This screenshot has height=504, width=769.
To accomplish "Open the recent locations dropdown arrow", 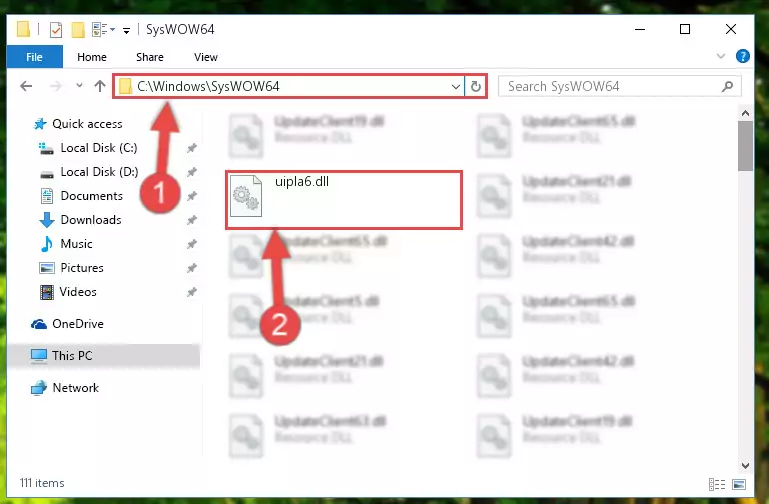I will pyautogui.click(x=79, y=86).
